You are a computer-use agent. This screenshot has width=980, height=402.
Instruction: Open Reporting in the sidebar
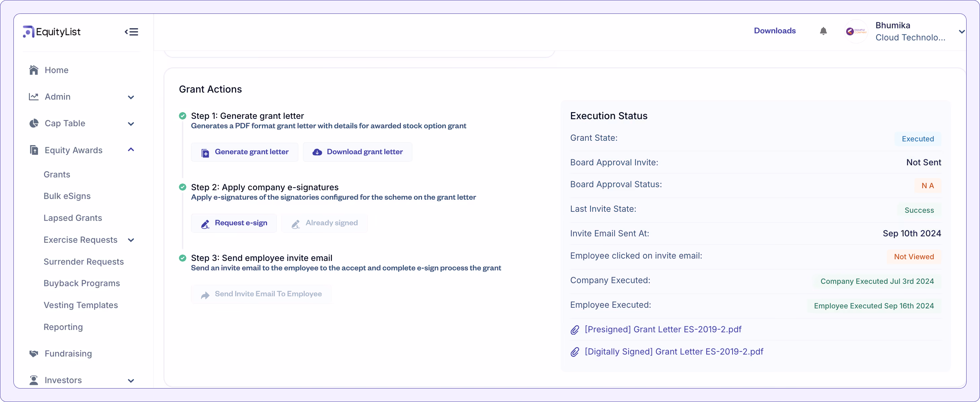pos(63,327)
